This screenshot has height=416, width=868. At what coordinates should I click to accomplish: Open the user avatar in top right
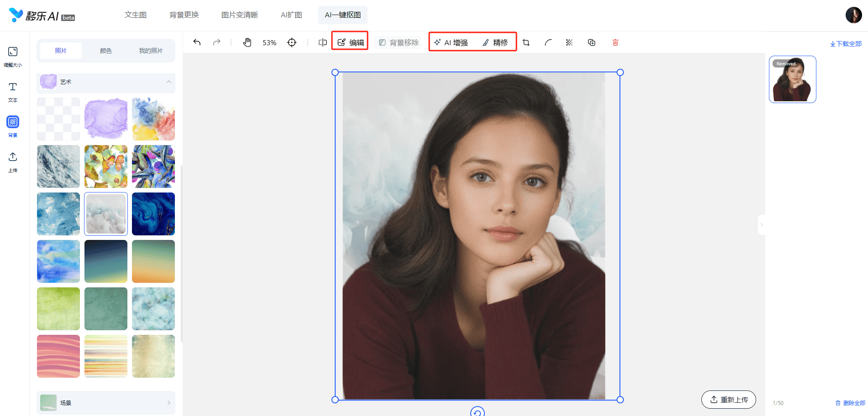point(853,15)
